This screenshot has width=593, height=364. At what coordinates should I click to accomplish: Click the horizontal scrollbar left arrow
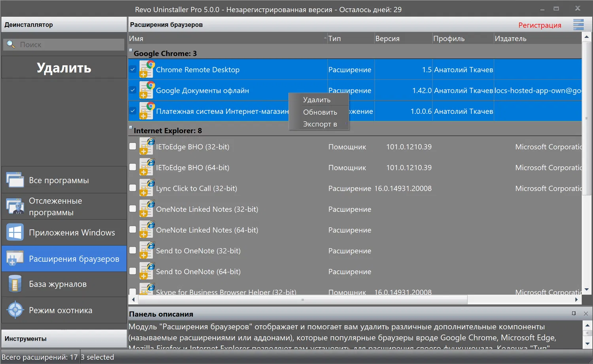(133, 300)
